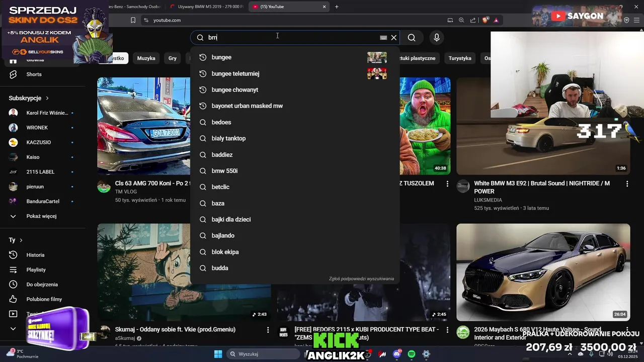
Task: Filter by the Muzyka chip
Action: click(x=146, y=58)
